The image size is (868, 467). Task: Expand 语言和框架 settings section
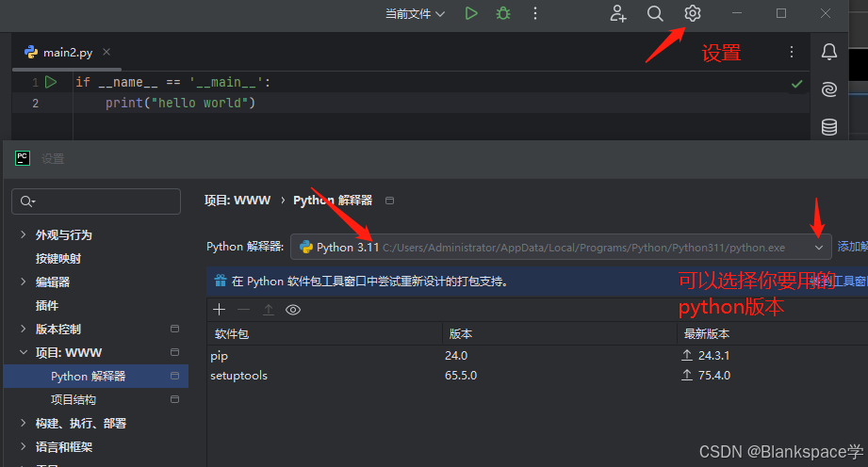23,446
